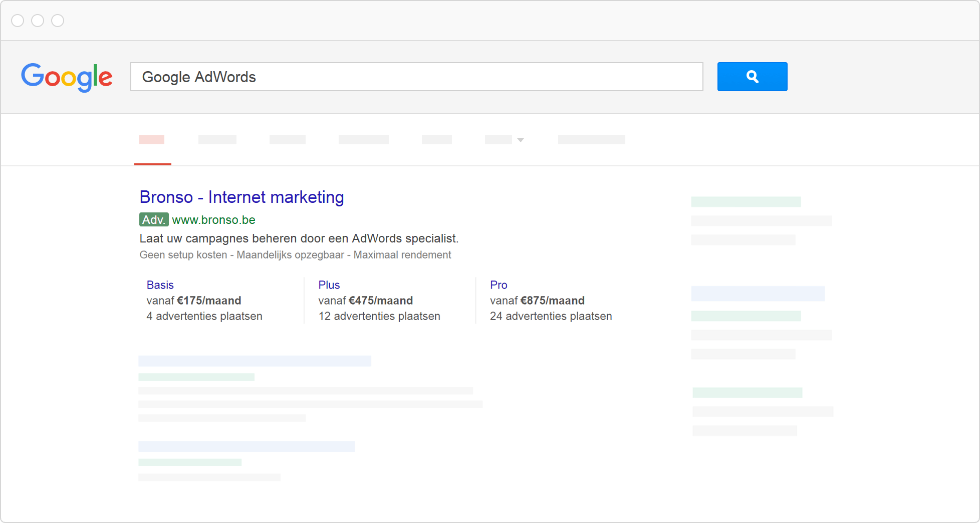The height and width of the screenshot is (523, 980).
Task: Focus the Google AdWords search field
Action: pos(417,77)
